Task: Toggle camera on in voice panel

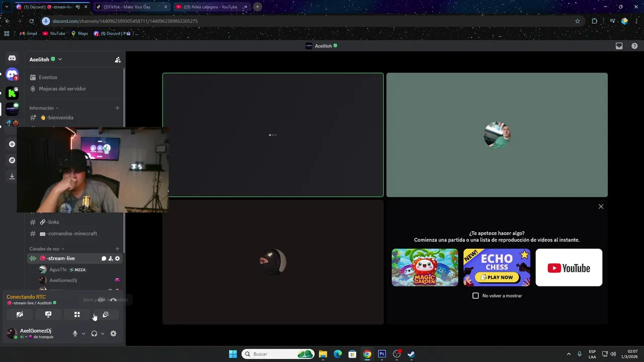Action: pyautogui.click(x=20, y=314)
